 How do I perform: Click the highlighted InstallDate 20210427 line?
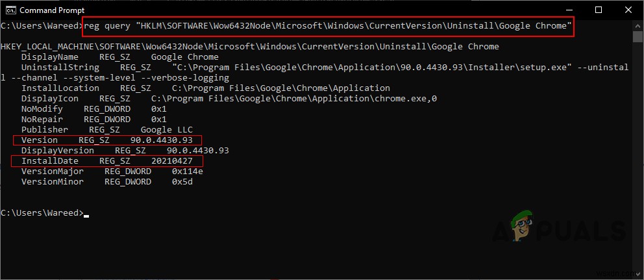tap(107, 161)
